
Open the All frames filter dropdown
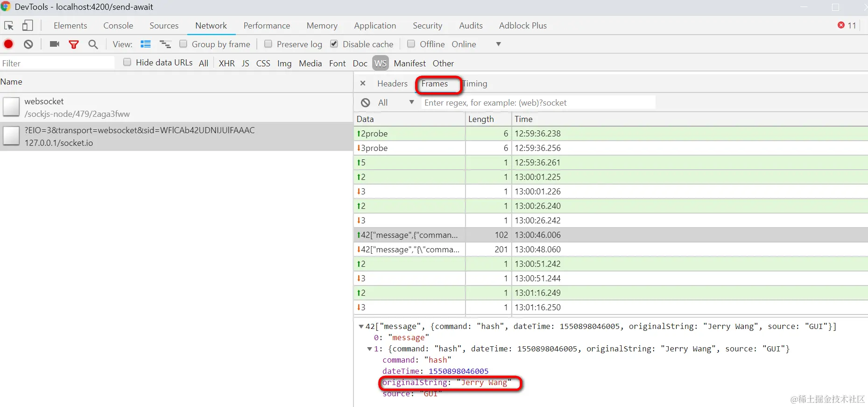click(x=396, y=103)
